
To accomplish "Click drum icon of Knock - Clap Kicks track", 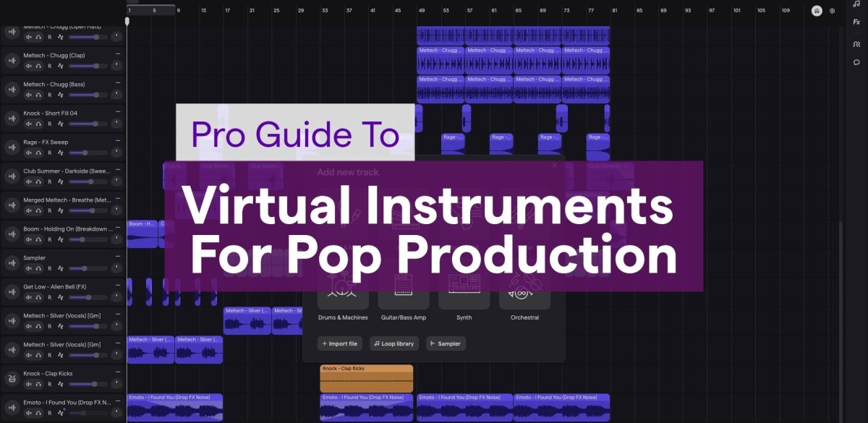I will 12,379.
